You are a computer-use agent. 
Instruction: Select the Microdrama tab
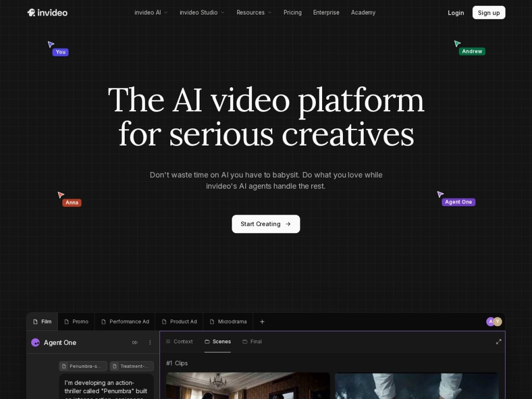[x=229, y=322]
